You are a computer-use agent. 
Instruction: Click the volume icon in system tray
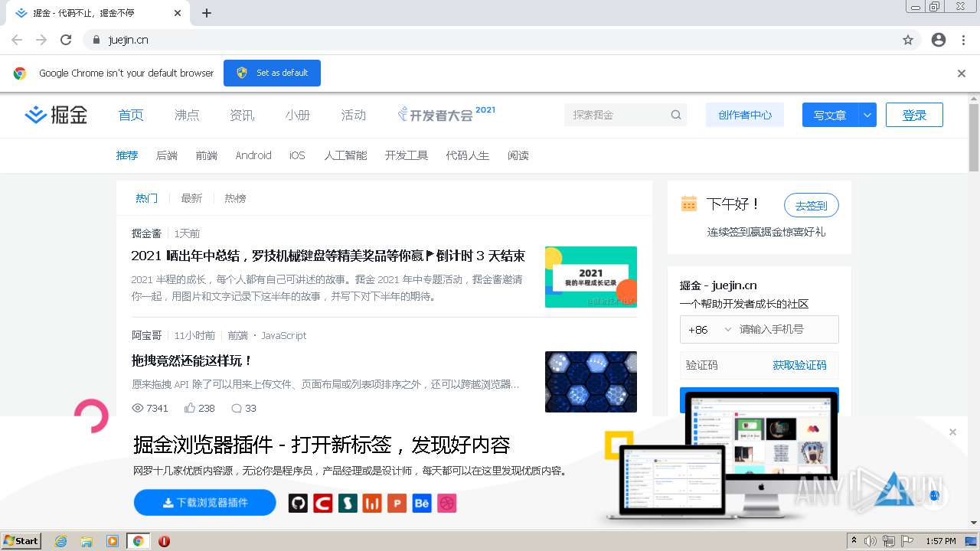coord(871,541)
